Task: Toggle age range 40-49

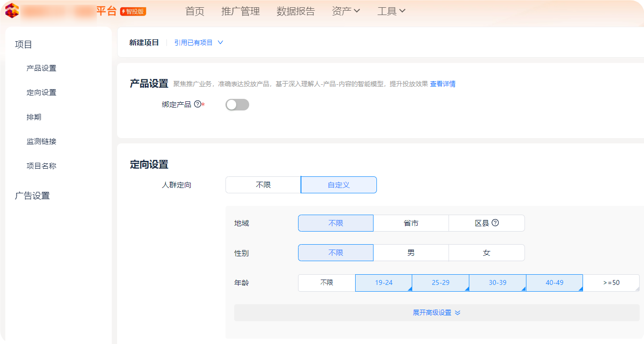Action: pyautogui.click(x=554, y=283)
